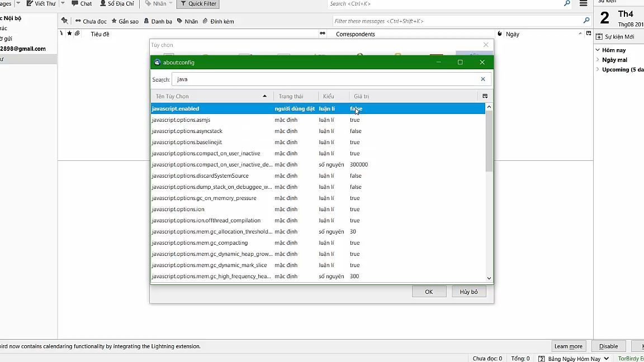Image resolution: width=644 pixels, height=362 pixels.
Task: Click the today pane calendar icon
Action: 541,358
